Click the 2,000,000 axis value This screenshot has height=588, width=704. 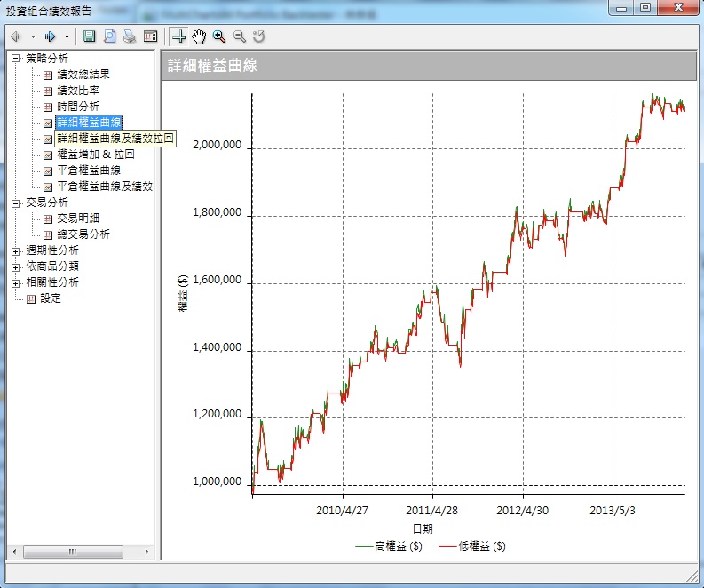coord(217,145)
